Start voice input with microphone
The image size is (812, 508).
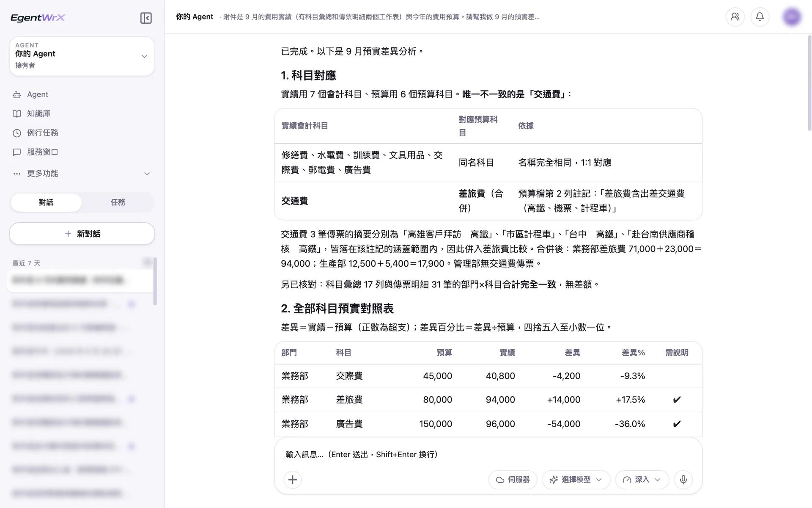pyautogui.click(x=683, y=480)
